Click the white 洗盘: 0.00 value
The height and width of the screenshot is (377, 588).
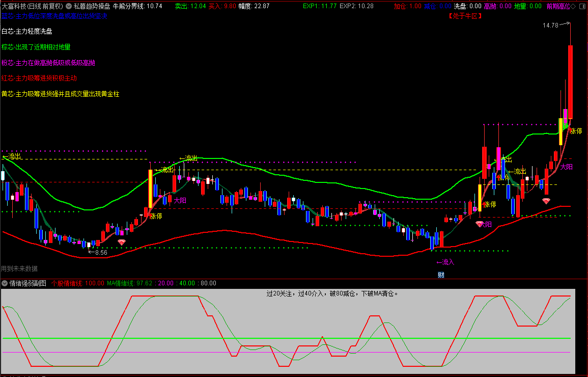point(468,6)
